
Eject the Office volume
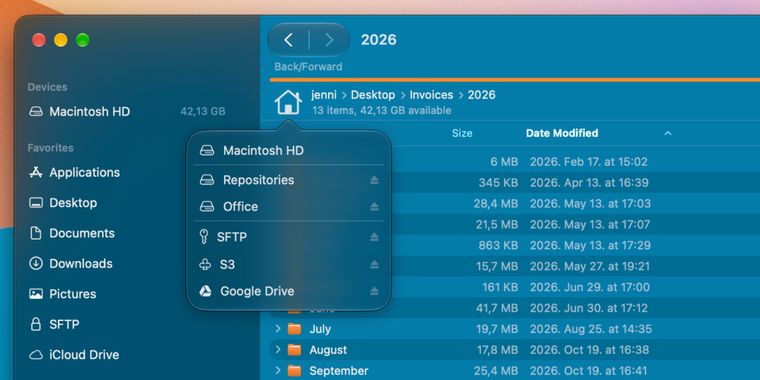[x=374, y=207]
